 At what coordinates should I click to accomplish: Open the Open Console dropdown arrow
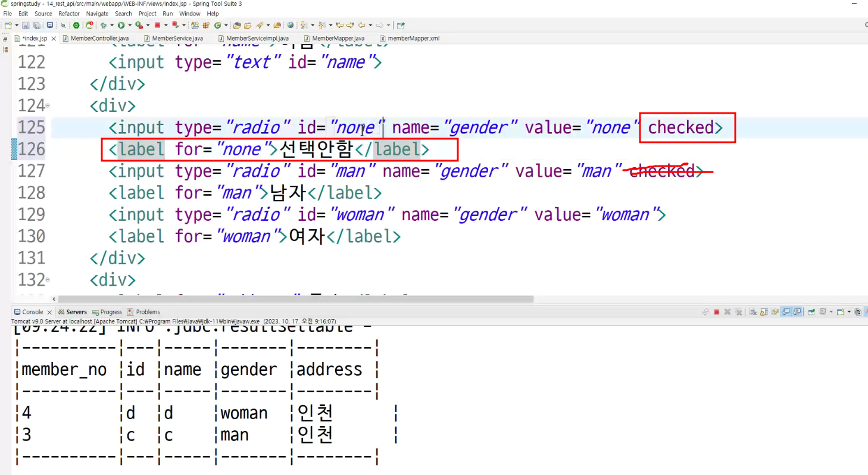pyautogui.click(x=849, y=312)
